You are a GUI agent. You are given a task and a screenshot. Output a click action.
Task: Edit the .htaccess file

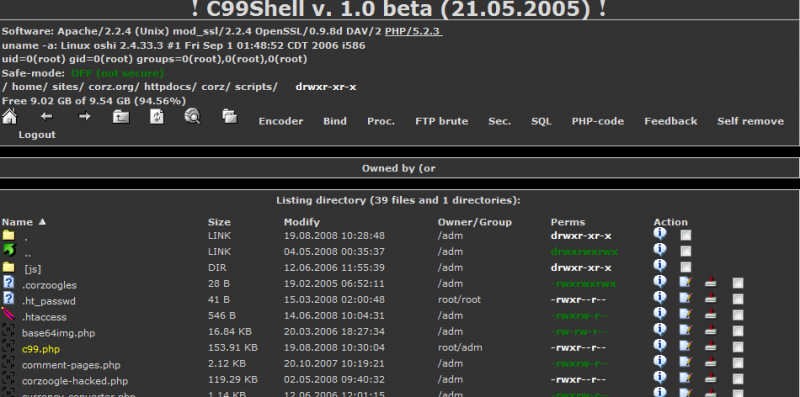click(686, 314)
